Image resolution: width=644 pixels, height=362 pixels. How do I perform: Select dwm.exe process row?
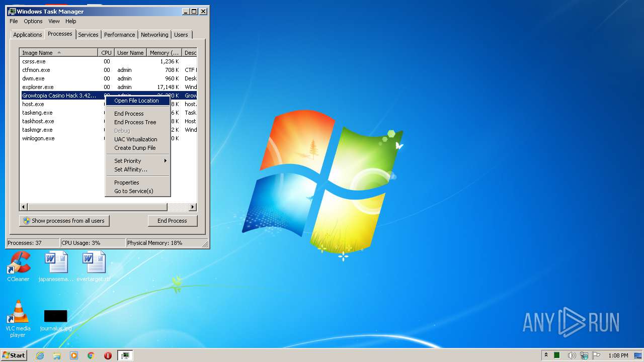[108, 78]
